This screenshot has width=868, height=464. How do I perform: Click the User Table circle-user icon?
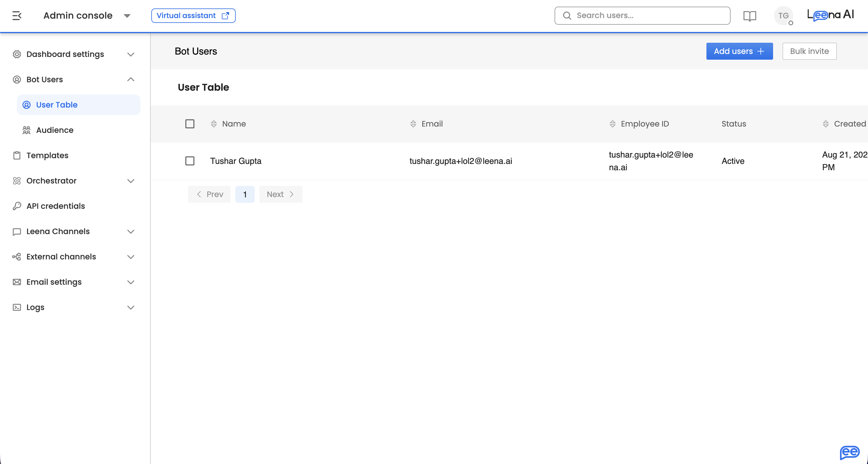(x=27, y=105)
